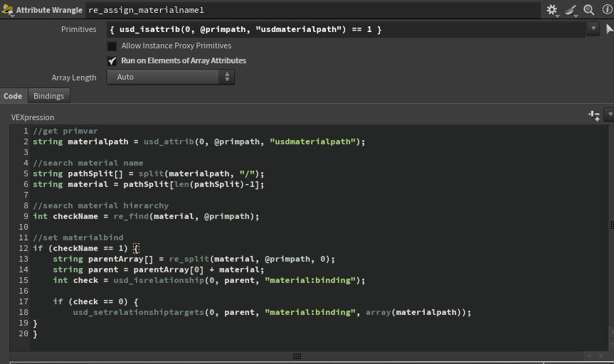
Task: Switch to the Bindings tab
Action: point(48,96)
